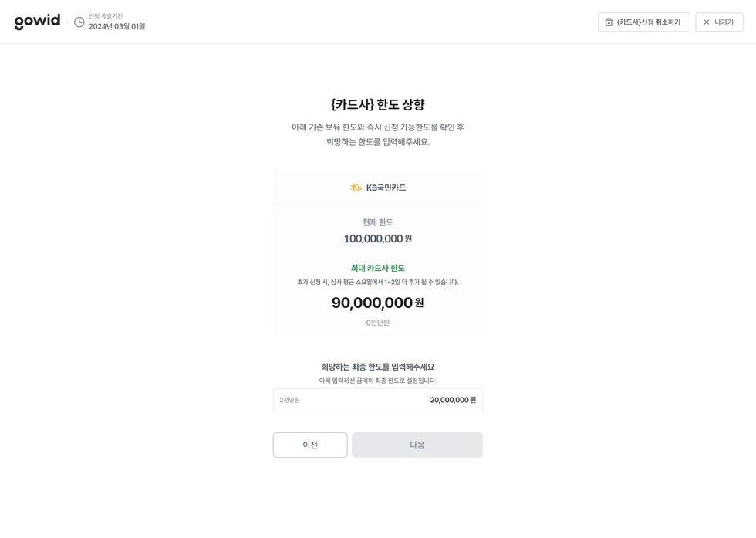Click the trash icon for cancelling application
The width and height of the screenshot is (756, 538).
pos(609,22)
